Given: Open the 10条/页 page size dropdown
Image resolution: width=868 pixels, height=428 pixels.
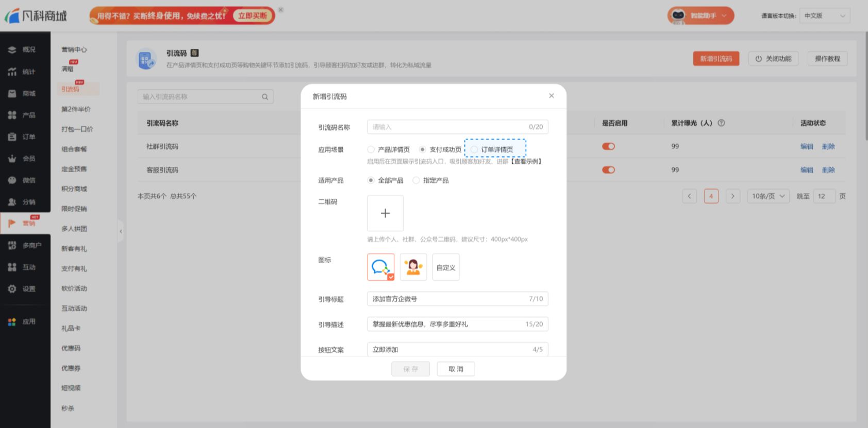Looking at the screenshot, I should pyautogui.click(x=768, y=196).
